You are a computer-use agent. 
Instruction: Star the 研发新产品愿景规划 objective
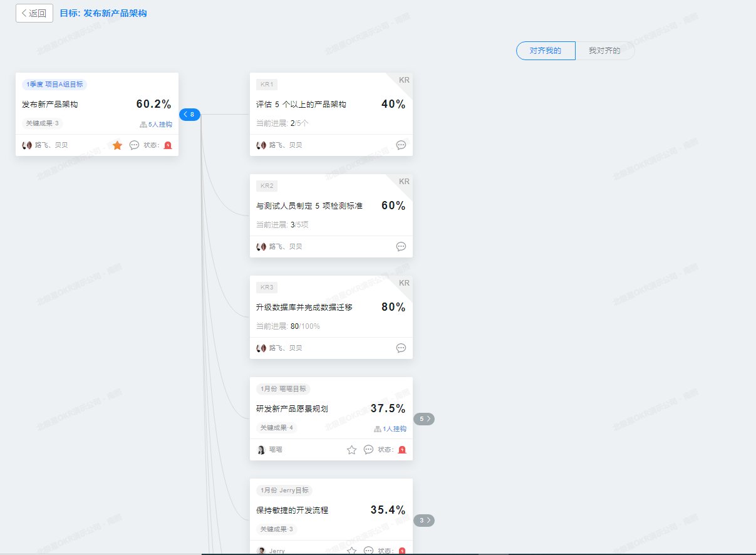pyautogui.click(x=351, y=449)
